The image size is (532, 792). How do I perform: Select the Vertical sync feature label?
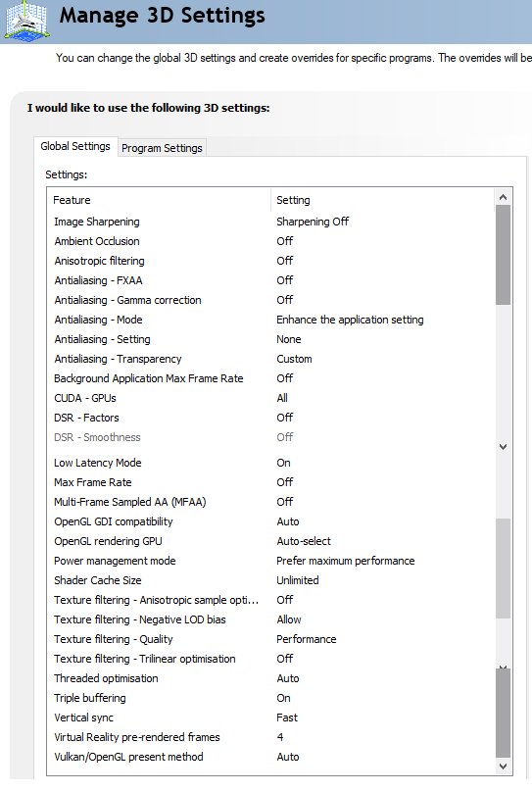[83, 718]
